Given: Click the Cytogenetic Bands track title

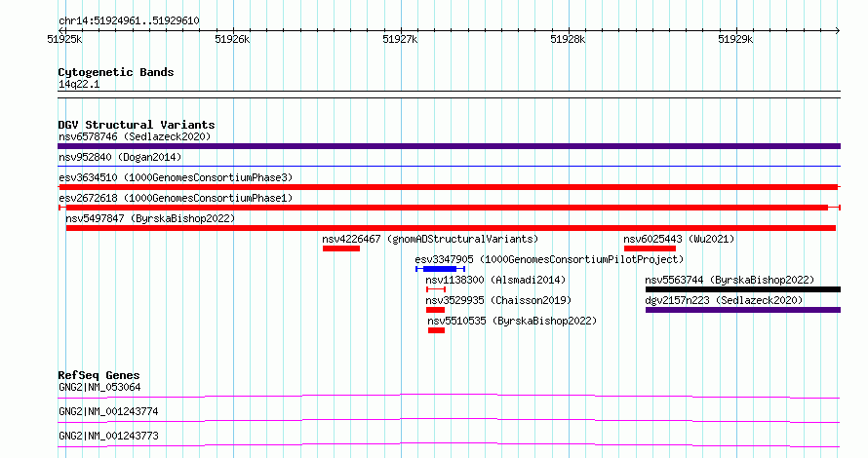Looking at the screenshot, I should [116, 72].
